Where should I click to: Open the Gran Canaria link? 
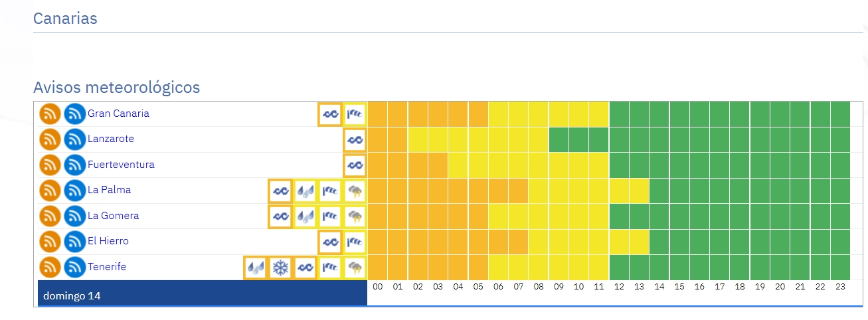118,114
